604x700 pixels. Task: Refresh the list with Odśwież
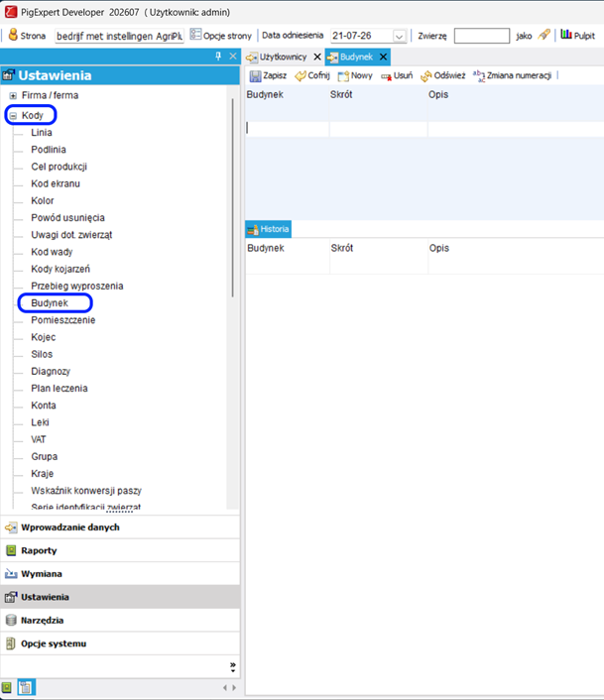443,76
